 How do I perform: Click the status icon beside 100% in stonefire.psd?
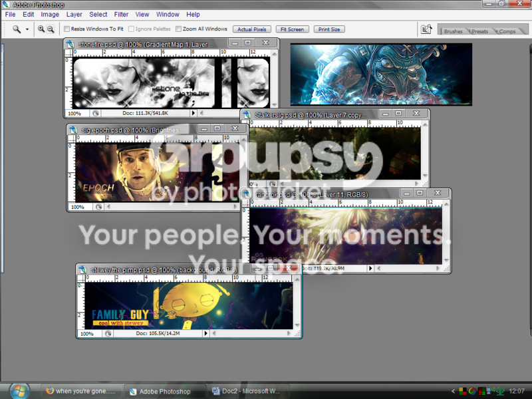pos(96,113)
